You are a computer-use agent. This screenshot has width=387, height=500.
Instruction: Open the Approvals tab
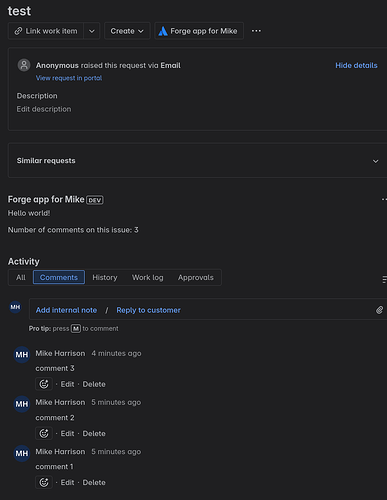(196, 277)
